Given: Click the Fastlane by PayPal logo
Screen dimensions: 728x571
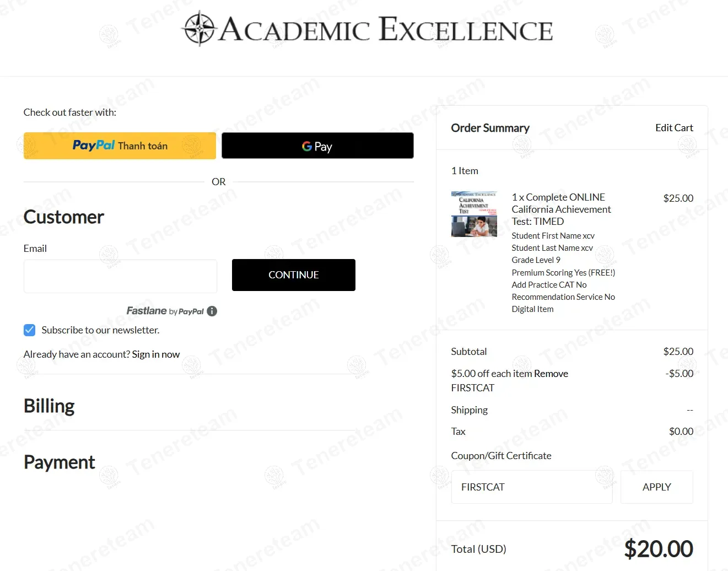Looking at the screenshot, I should click(x=165, y=311).
